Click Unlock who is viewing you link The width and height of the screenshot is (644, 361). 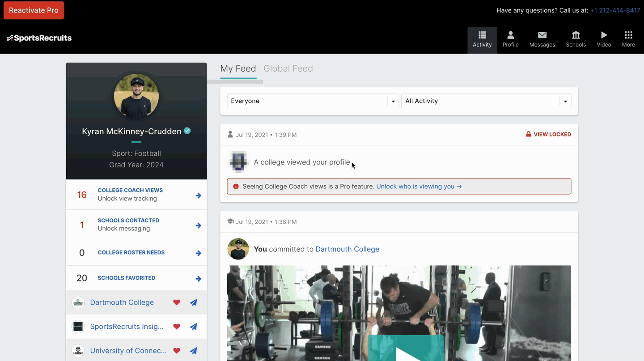(x=419, y=187)
